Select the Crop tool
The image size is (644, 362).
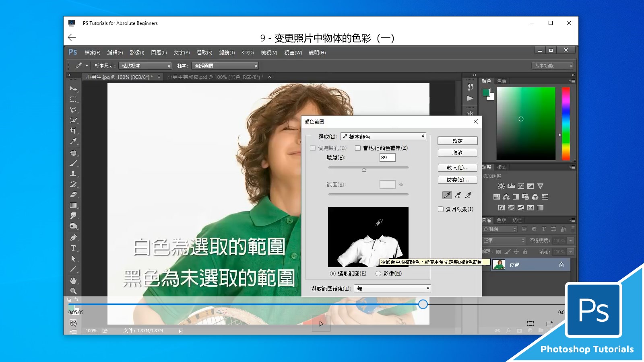point(73,130)
